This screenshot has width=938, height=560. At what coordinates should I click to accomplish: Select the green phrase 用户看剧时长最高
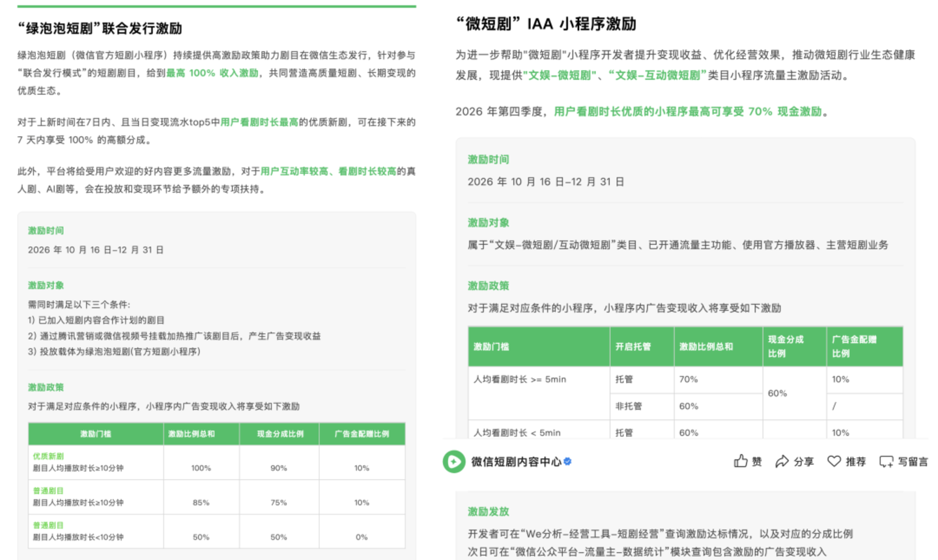point(259,122)
